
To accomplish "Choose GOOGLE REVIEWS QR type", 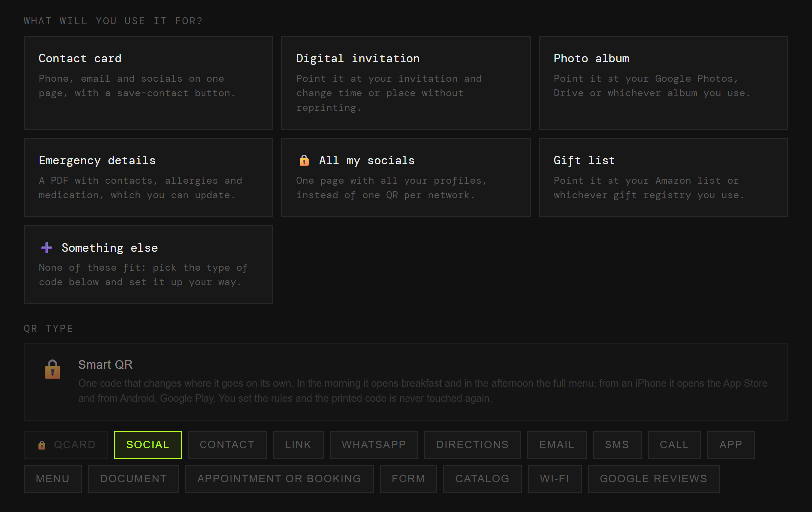I will point(653,479).
